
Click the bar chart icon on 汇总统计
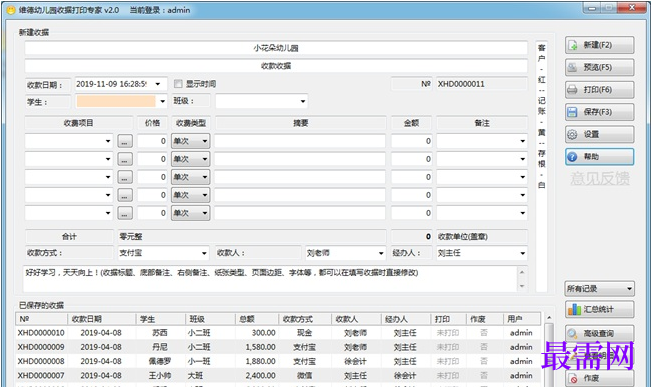(x=574, y=309)
